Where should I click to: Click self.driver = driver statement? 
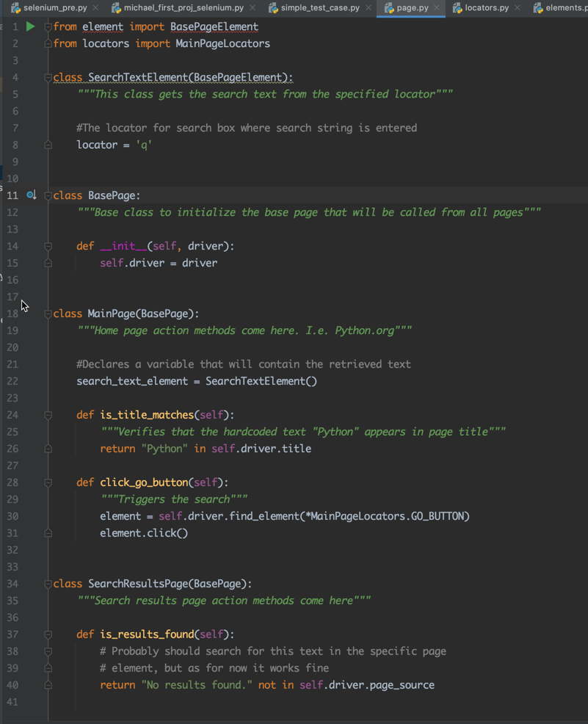point(159,263)
